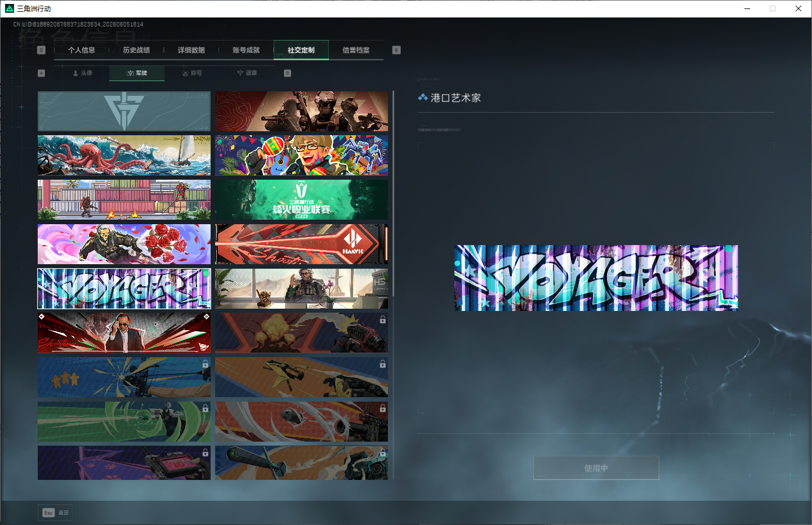Screen dimensions: 812x525
Task: Click the Q previous-tab key icon
Action: click(41, 50)
